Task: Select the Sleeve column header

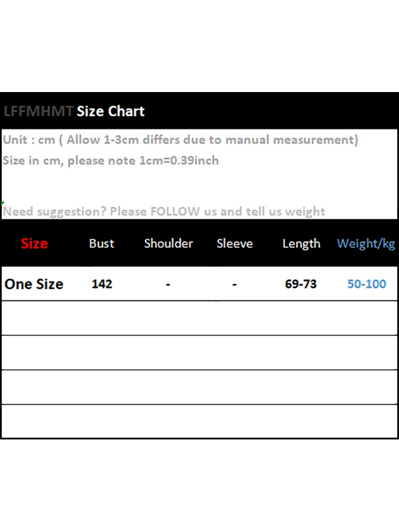Action: coord(235,244)
